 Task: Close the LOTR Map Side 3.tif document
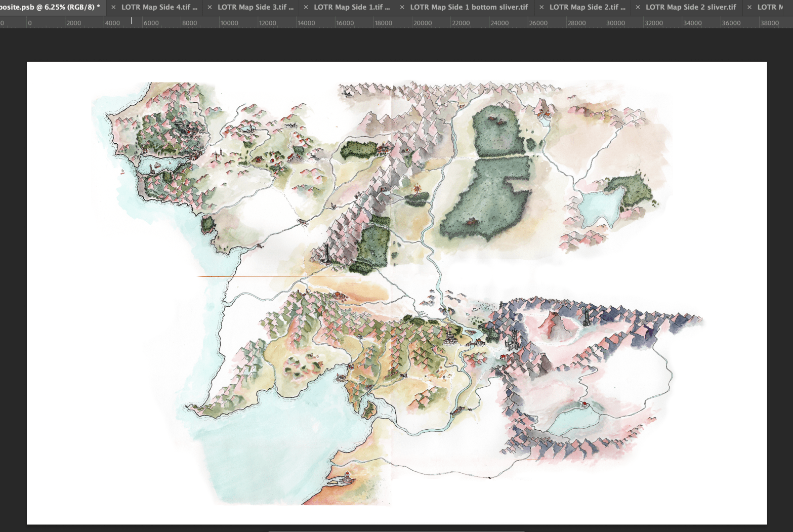(x=211, y=7)
